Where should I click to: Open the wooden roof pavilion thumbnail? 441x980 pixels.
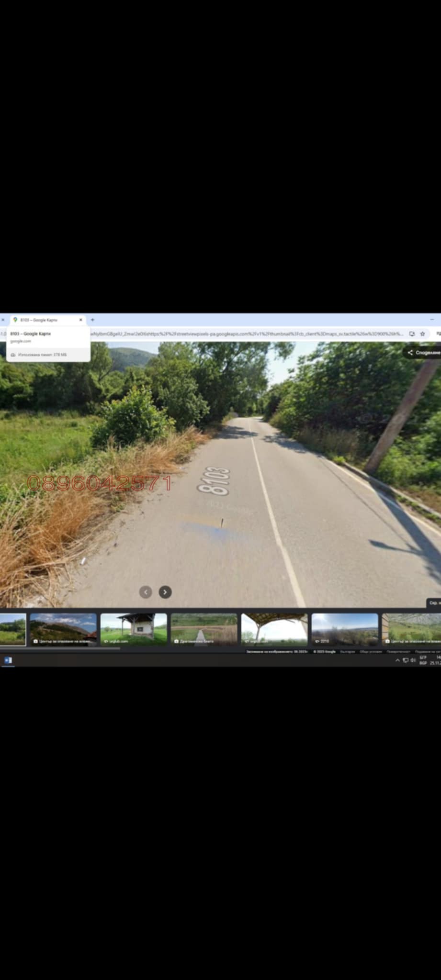(x=274, y=629)
